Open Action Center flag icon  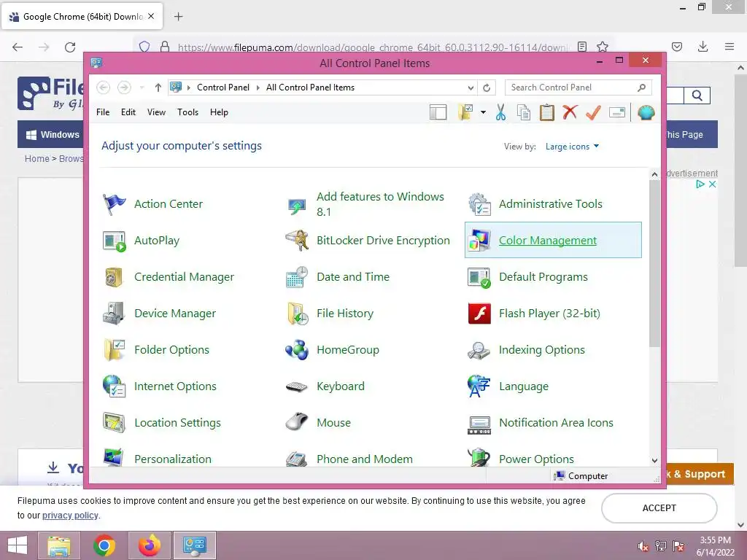(x=114, y=204)
